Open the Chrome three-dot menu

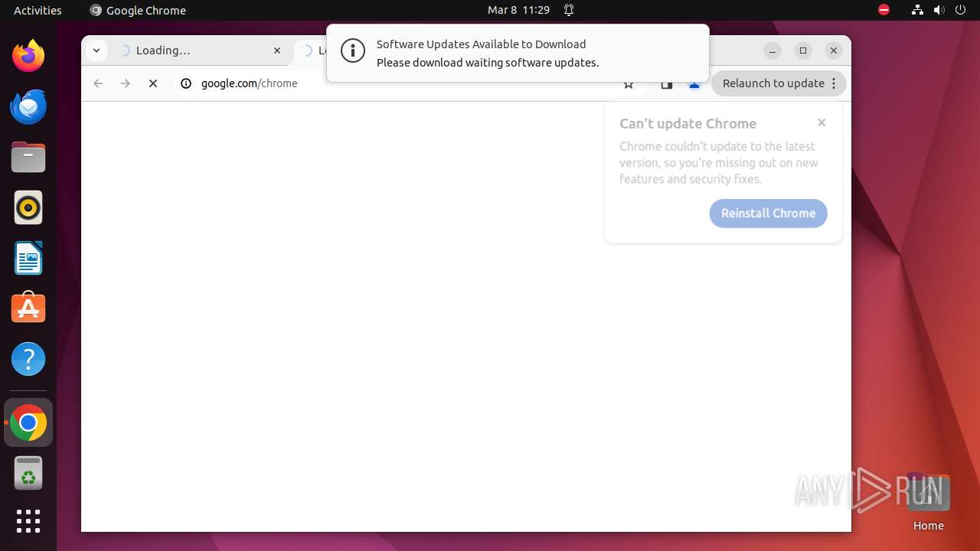(834, 83)
